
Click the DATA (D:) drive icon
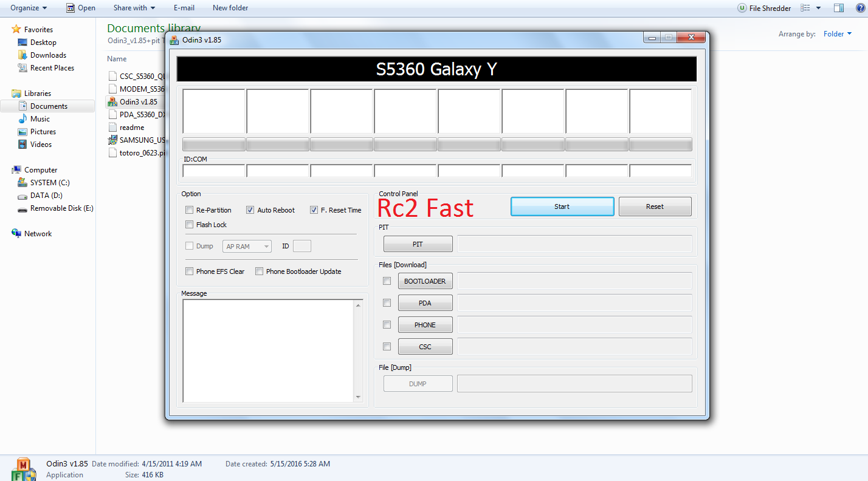click(x=22, y=196)
